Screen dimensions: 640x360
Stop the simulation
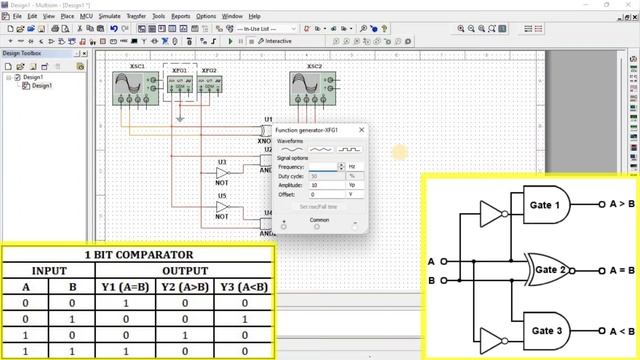tap(251, 41)
